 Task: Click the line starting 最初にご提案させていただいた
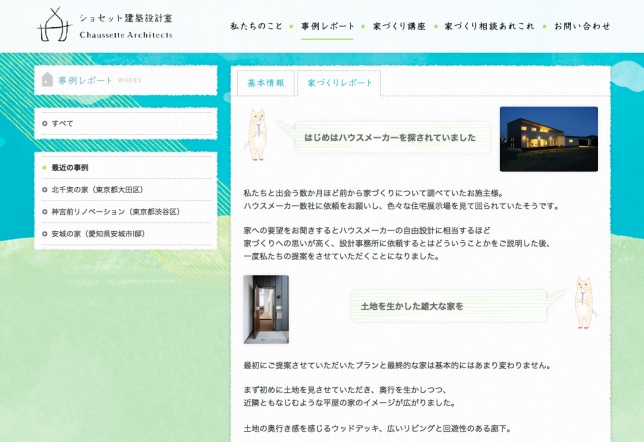[397, 365]
